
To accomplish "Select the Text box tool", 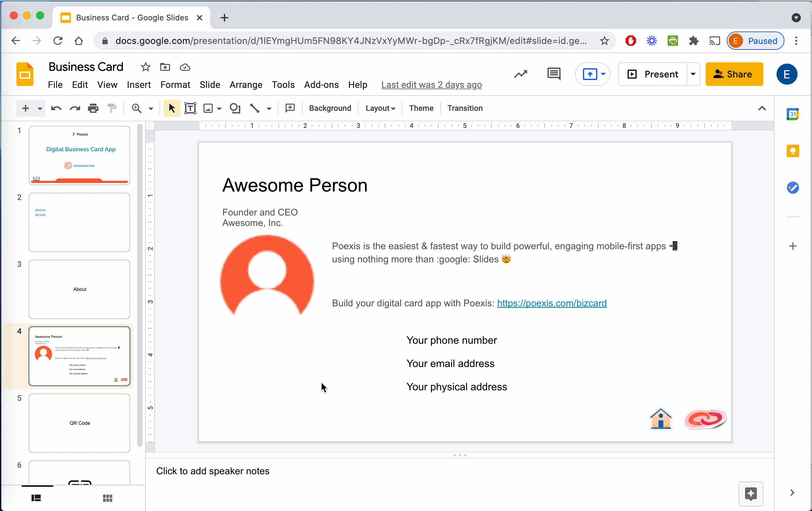I will click(190, 108).
